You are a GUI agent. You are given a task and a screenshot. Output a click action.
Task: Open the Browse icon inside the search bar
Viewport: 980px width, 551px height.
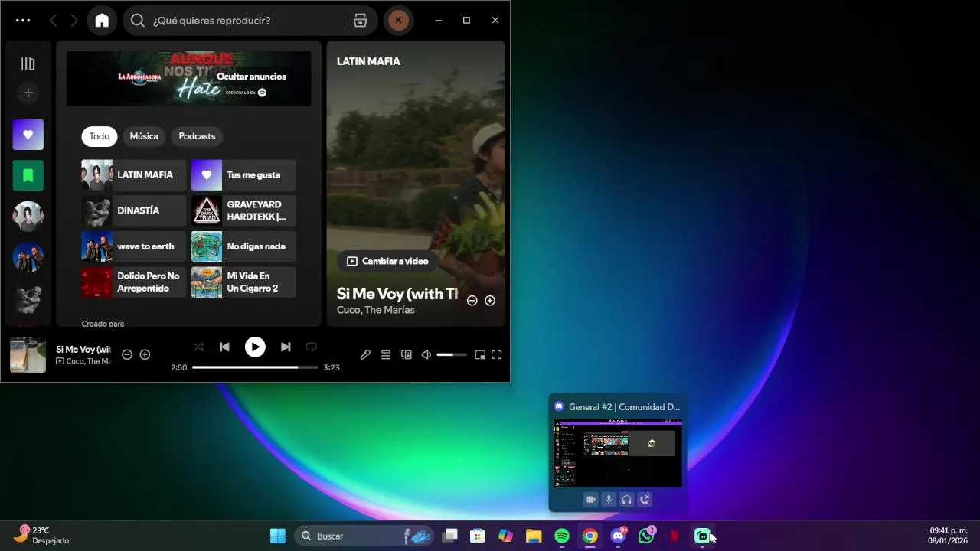tap(361, 21)
